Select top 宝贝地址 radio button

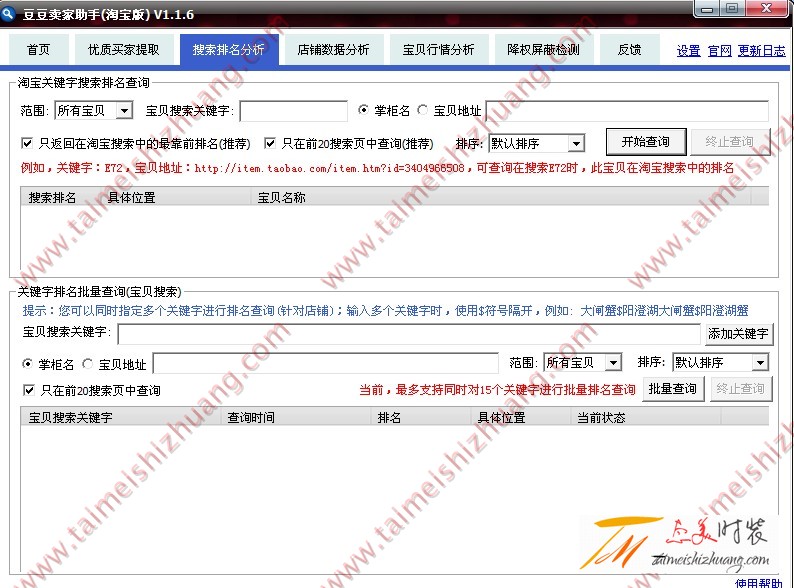422,110
